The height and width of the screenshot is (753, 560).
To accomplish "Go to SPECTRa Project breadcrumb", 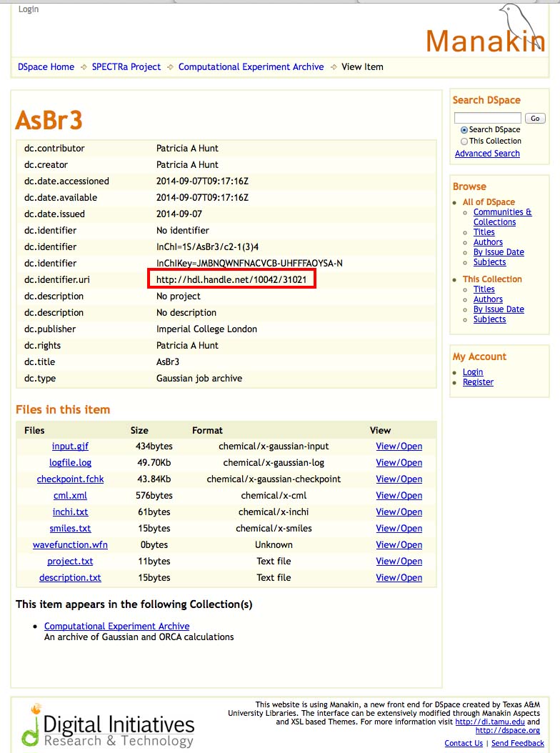I will tap(126, 67).
